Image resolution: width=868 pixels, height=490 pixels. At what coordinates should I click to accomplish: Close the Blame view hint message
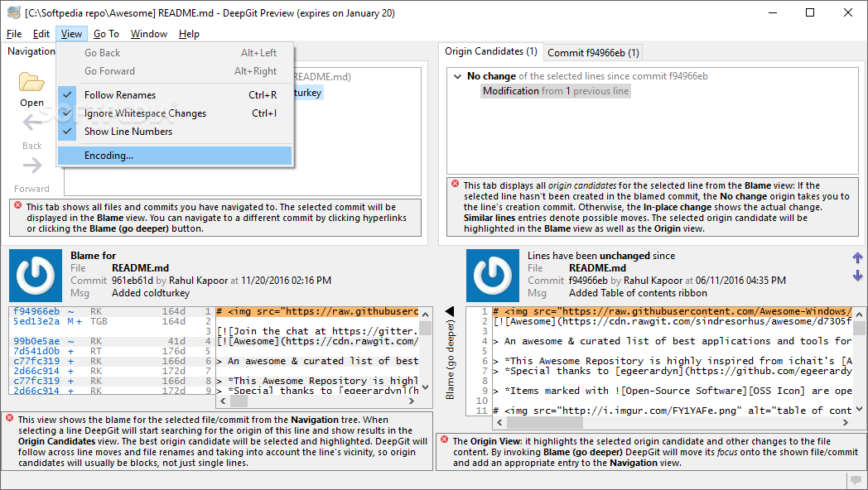coord(9,418)
